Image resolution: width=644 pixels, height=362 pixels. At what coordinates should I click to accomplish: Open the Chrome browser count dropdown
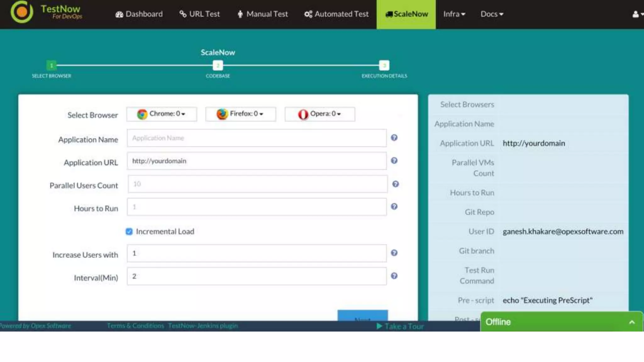[x=162, y=114]
